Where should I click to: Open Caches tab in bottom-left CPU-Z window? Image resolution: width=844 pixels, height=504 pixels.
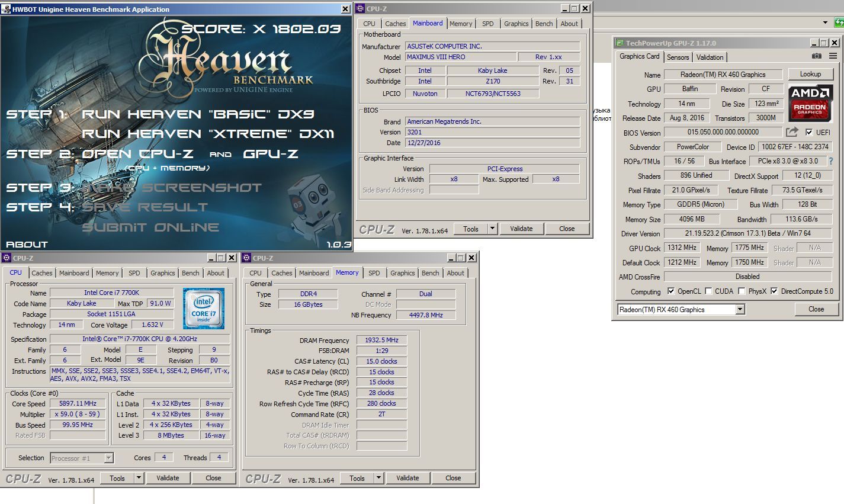pos(42,273)
